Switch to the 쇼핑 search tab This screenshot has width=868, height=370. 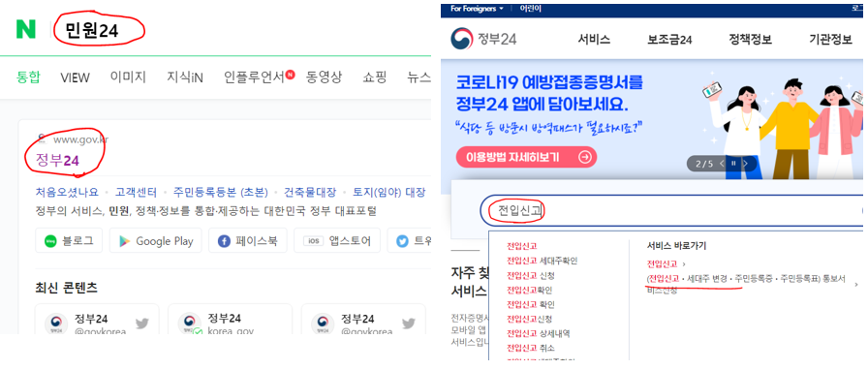(x=375, y=77)
